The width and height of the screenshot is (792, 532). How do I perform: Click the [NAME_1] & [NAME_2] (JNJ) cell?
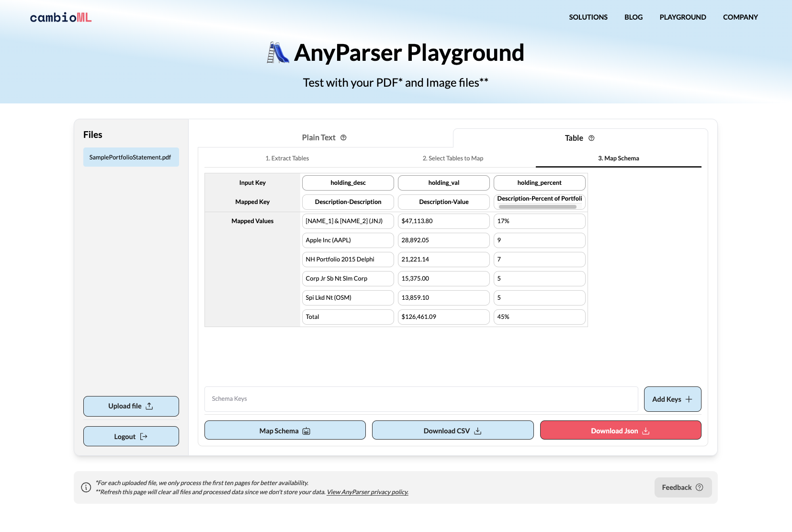tap(348, 221)
